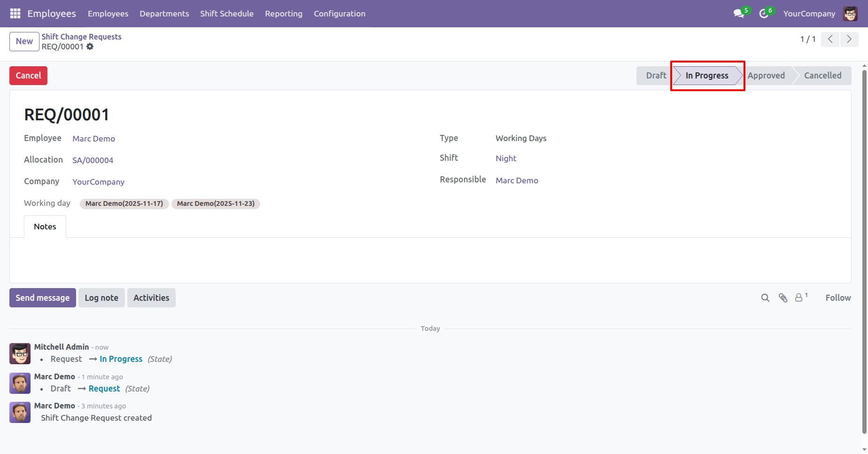Screen dimensions: 868x454
Task: Open the apps grid menu icon
Action: point(15,14)
